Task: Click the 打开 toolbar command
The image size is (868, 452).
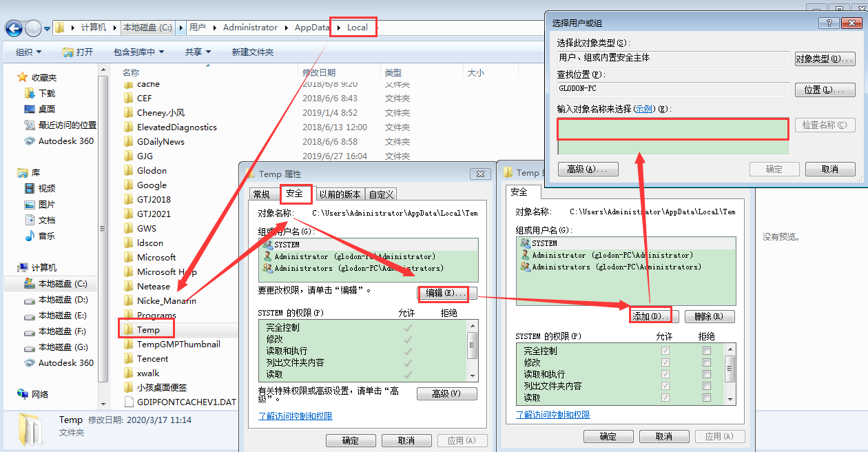Action: point(78,52)
